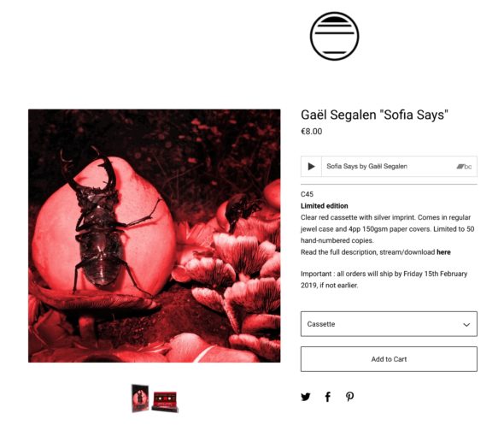
Task: Expand the Cassette format dropdown
Action: point(389,324)
